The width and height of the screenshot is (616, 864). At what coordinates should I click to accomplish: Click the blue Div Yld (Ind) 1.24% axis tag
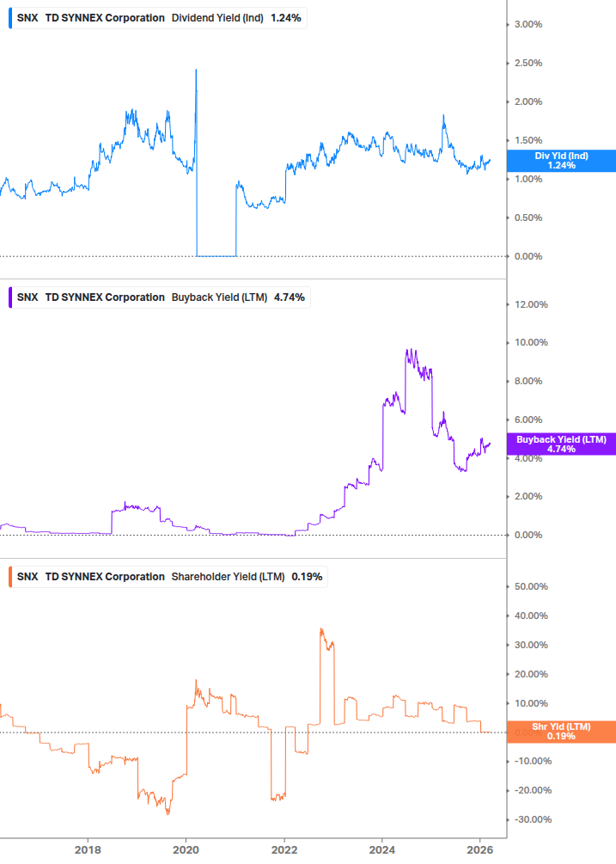click(x=561, y=161)
